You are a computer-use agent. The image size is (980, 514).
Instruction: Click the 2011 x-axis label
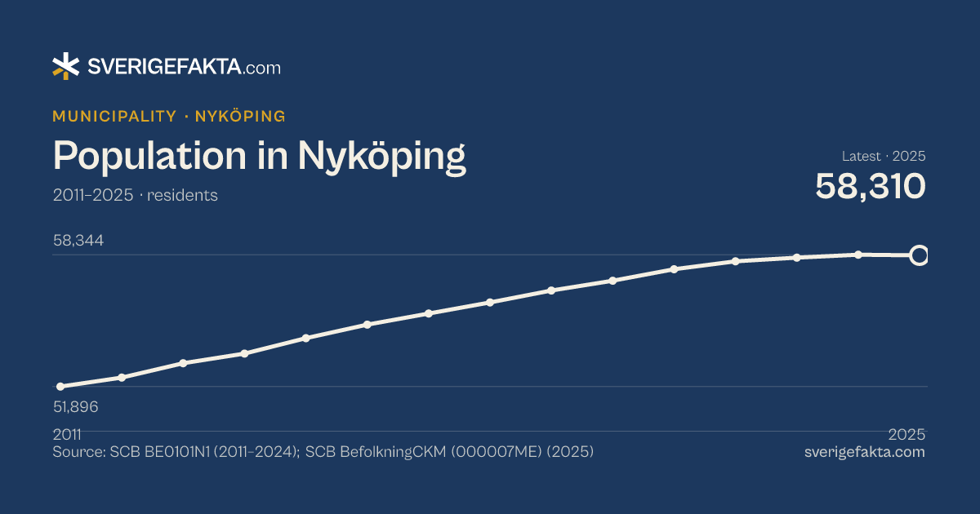pyautogui.click(x=66, y=435)
